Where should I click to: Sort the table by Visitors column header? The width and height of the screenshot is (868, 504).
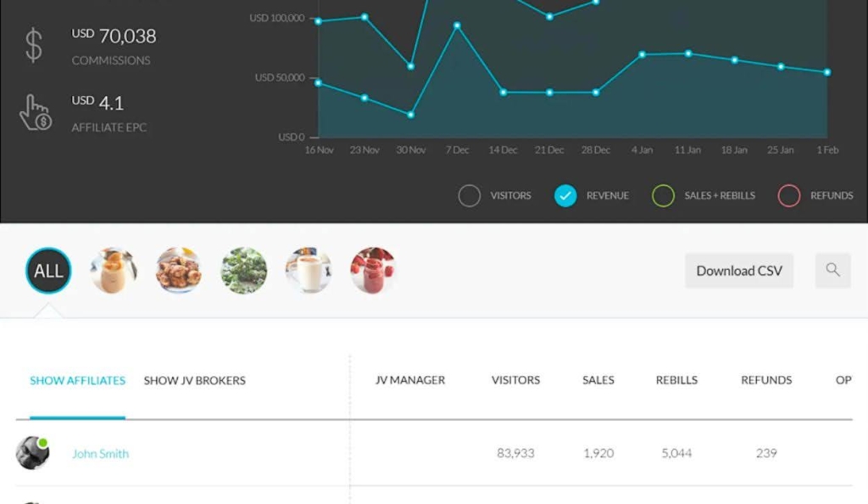(x=515, y=380)
